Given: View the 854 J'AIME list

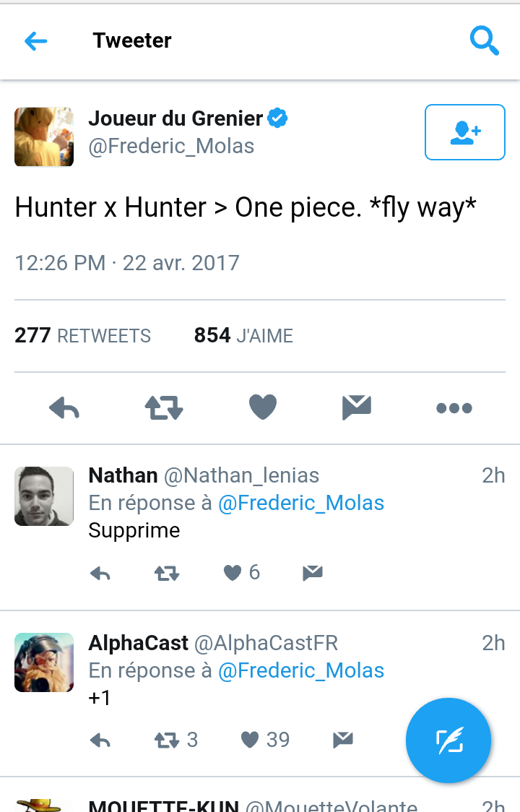Looking at the screenshot, I should [243, 335].
